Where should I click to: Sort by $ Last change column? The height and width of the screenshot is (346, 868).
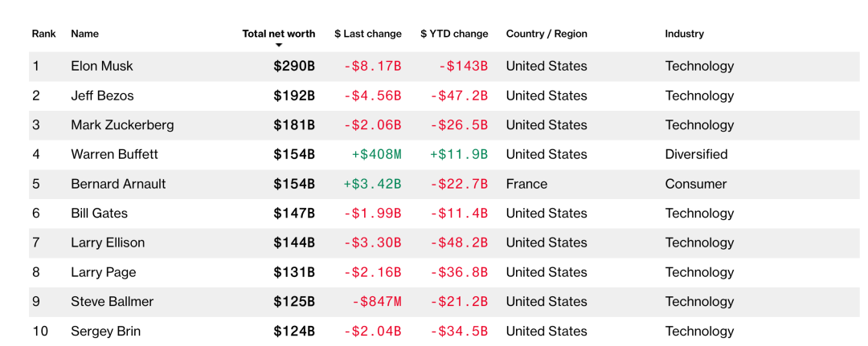tap(368, 34)
